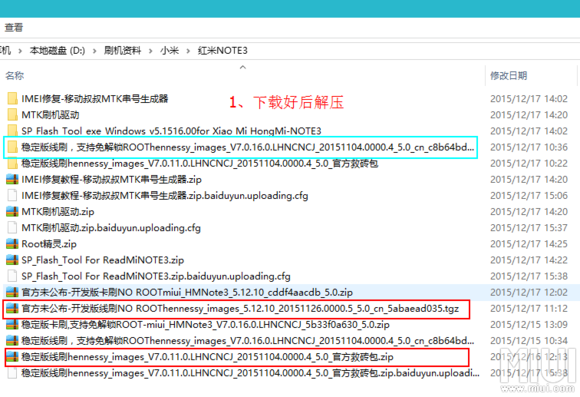
Task: Click date 2015/12/17 10:36
Action: tap(529, 147)
